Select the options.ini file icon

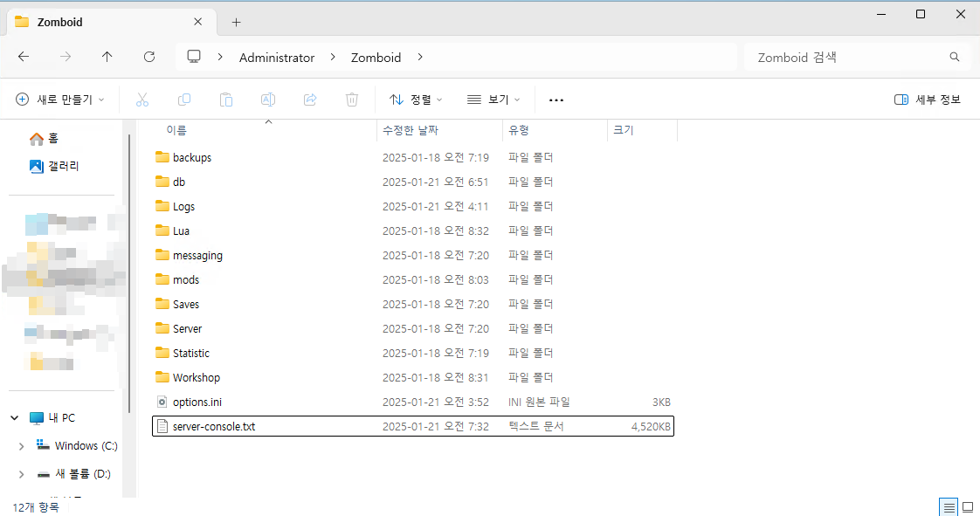[x=162, y=402]
